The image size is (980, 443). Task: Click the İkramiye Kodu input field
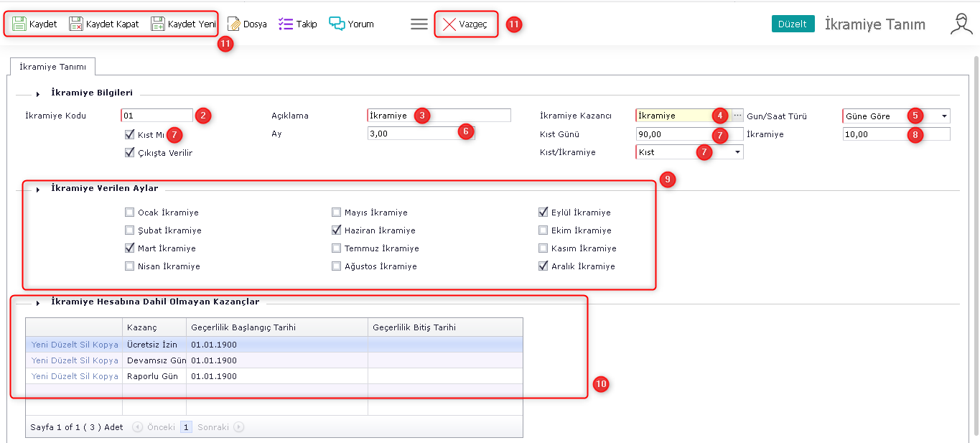tap(157, 116)
